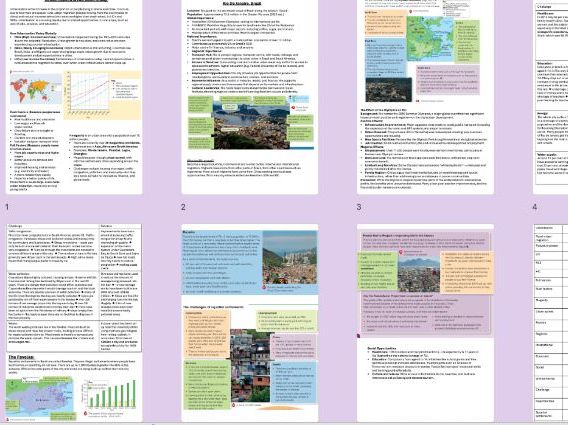Screen dimensions: 568x425
Task: Click the night city photo on page 3
Action: (388, 89)
